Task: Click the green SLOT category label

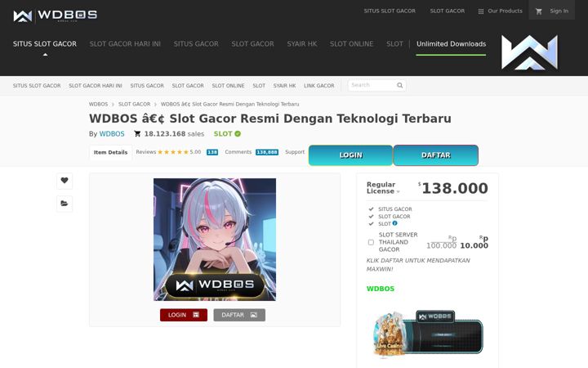Action: (223, 134)
